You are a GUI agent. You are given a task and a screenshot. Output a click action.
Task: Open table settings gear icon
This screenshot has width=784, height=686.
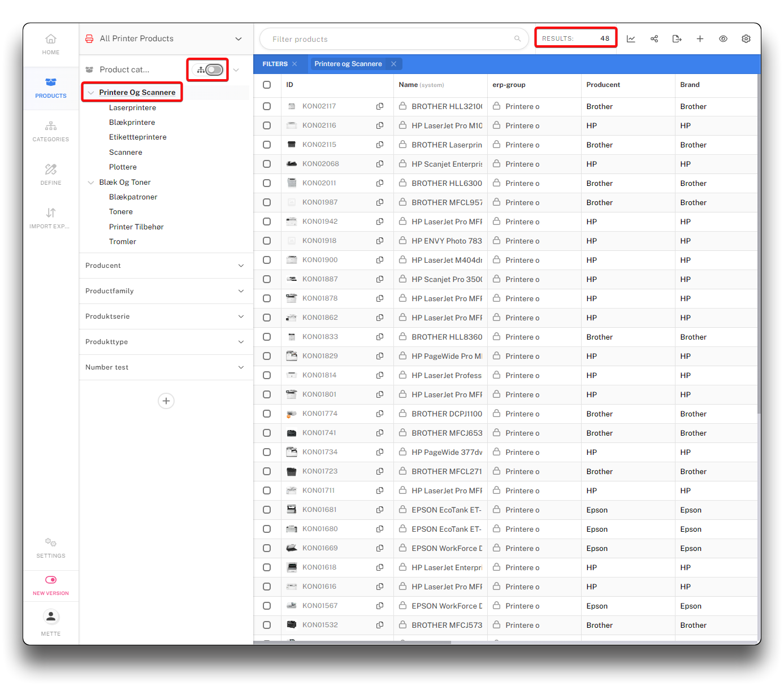(x=746, y=39)
